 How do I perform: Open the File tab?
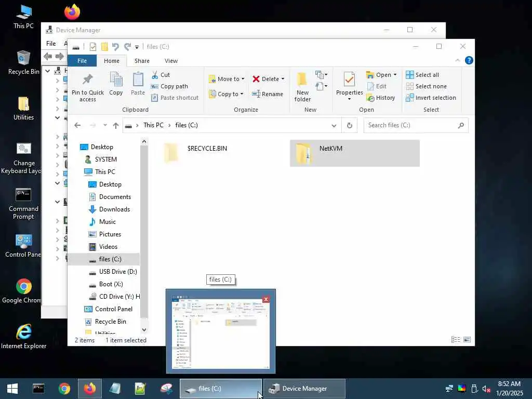pyautogui.click(x=82, y=61)
